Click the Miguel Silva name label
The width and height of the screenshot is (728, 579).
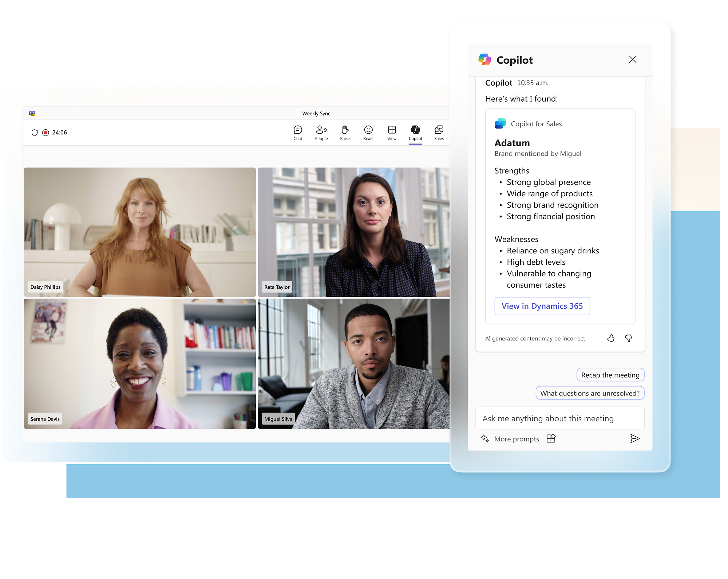pos(278,419)
